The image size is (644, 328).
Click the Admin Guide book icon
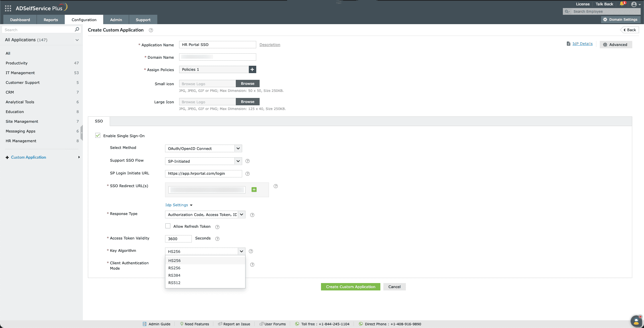point(145,324)
